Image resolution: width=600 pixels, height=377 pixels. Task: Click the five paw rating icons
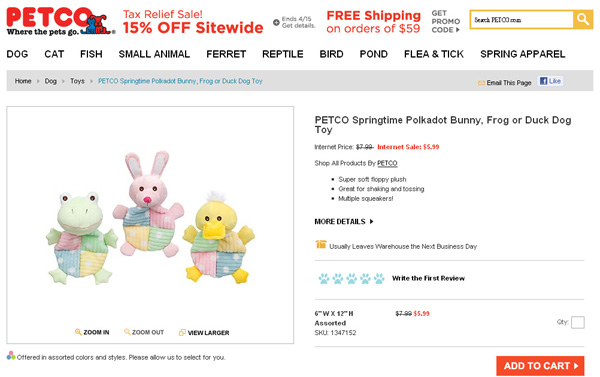tap(351, 278)
